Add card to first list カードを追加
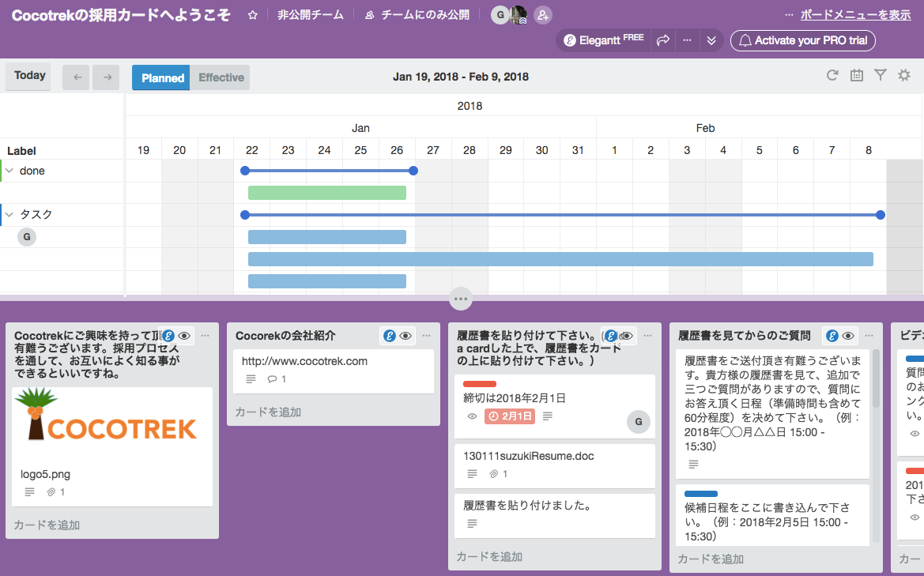This screenshot has height=576, width=924. point(47,525)
